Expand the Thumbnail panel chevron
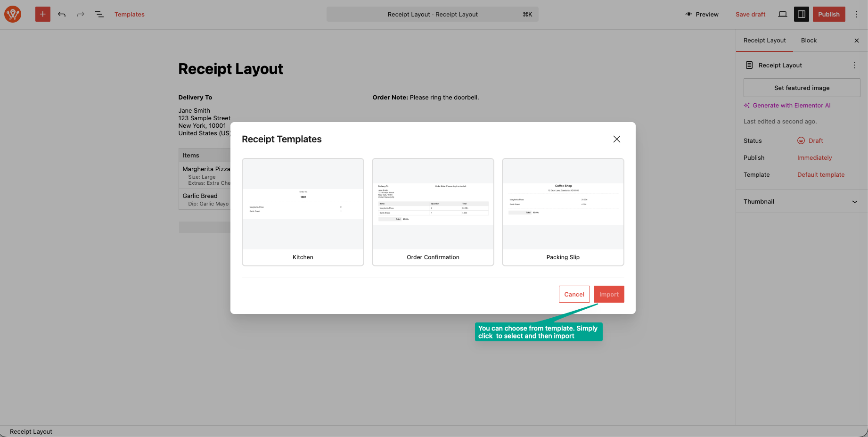 (x=855, y=202)
